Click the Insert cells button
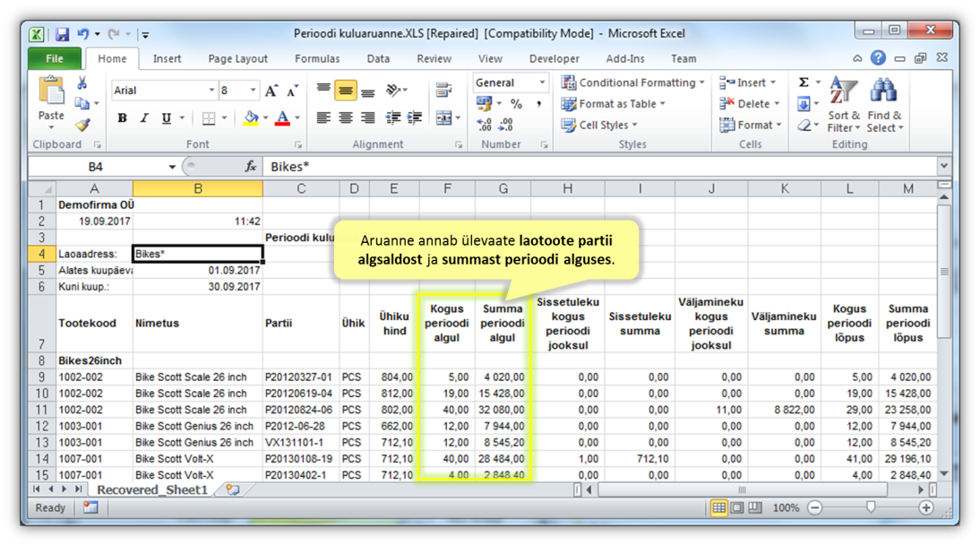980x546 pixels. [x=747, y=82]
